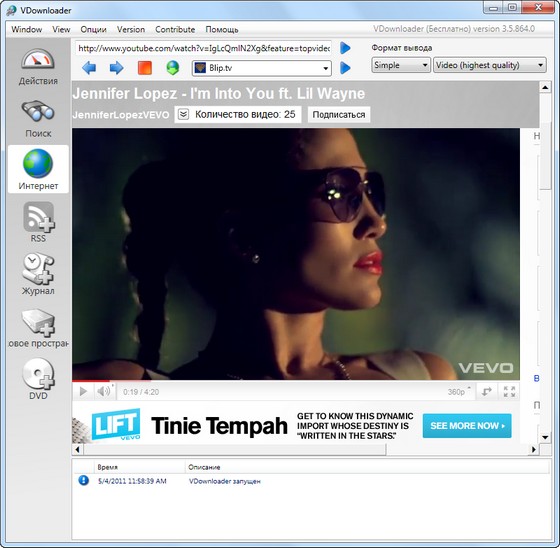This screenshot has height=548, width=560.
Task: Open the Действия gauge panel
Action: 38,66
